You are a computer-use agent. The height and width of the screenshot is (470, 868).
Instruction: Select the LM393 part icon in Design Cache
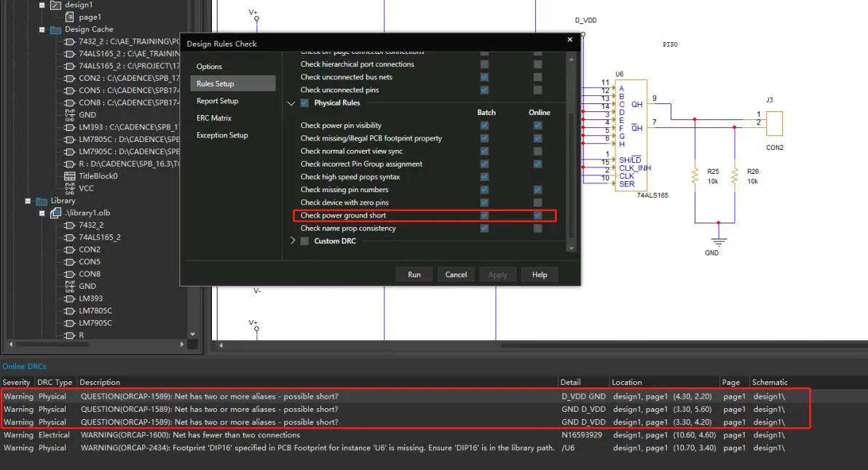coord(70,127)
